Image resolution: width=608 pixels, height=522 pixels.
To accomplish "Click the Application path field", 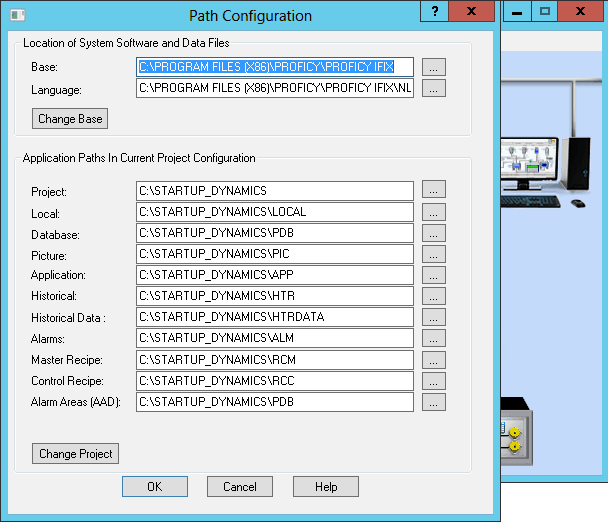I will [x=275, y=275].
